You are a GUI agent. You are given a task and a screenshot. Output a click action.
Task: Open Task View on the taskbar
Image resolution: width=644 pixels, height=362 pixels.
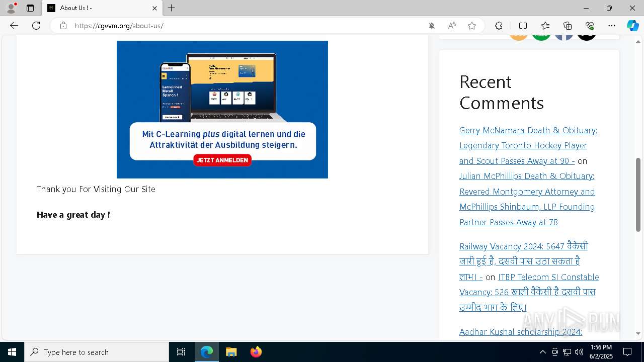pyautogui.click(x=181, y=352)
